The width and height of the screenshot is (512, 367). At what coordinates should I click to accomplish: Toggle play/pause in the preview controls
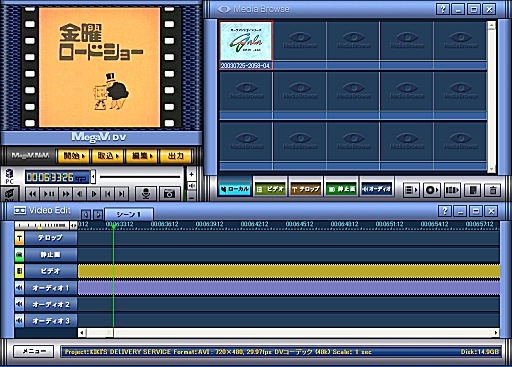coord(49,194)
